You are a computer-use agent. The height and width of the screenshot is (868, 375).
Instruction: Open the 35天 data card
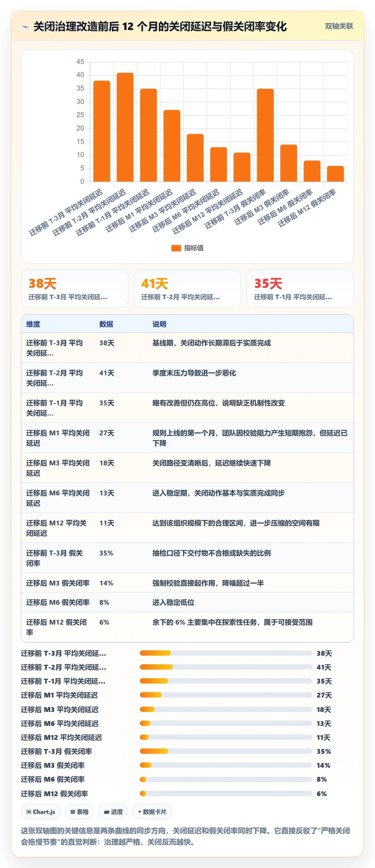point(300,289)
